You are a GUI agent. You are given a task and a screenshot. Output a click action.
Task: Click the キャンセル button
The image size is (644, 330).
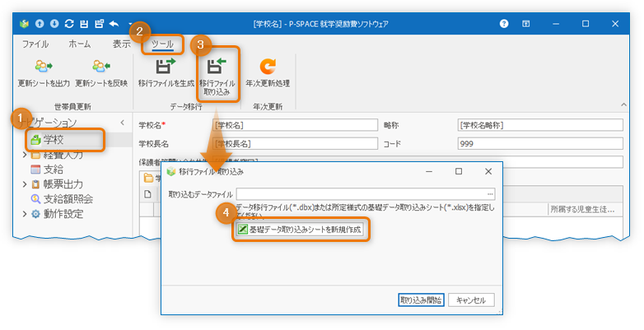(x=471, y=300)
